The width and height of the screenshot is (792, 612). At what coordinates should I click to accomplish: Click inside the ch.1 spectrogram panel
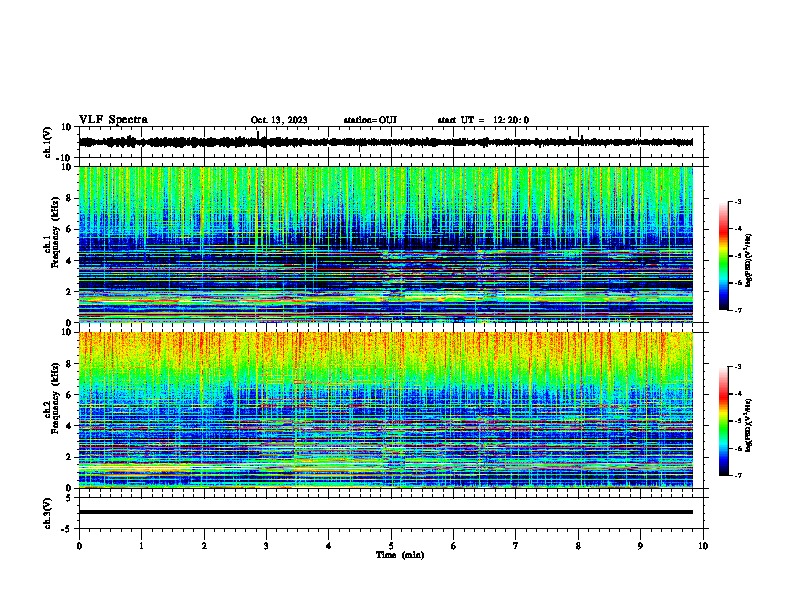[x=386, y=244]
